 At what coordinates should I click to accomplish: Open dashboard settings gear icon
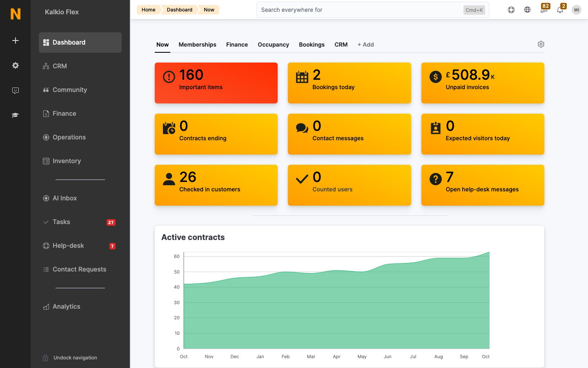coord(541,44)
